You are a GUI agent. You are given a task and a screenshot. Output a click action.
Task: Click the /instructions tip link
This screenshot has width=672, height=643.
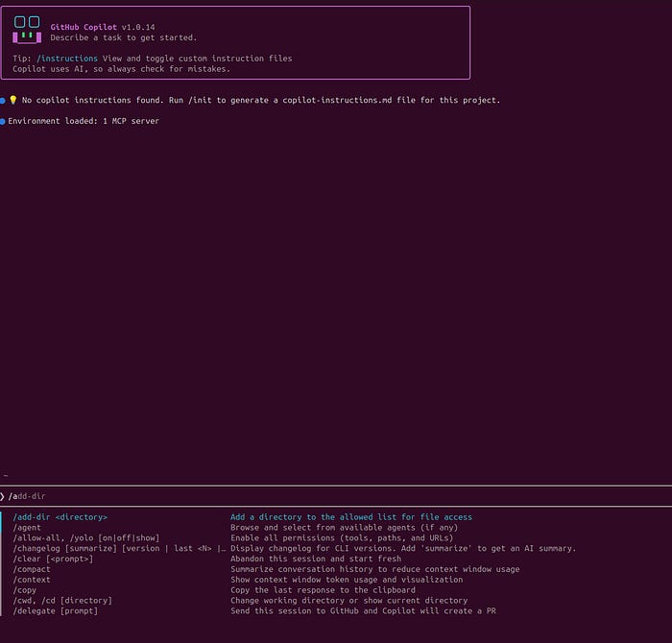[x=67, y=59]
